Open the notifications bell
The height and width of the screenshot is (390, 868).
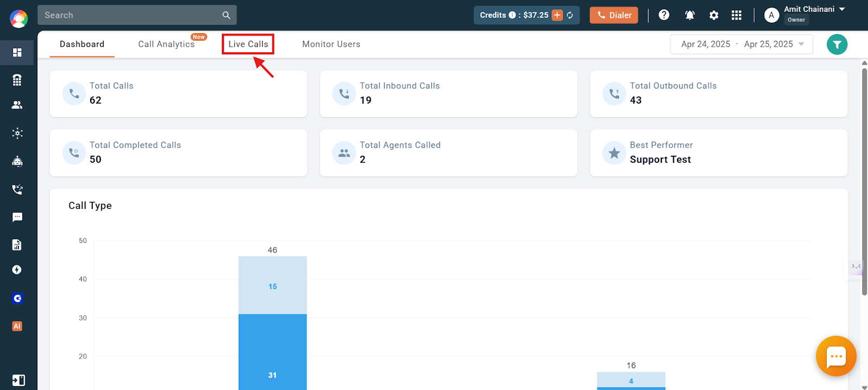tap(690, 15)
